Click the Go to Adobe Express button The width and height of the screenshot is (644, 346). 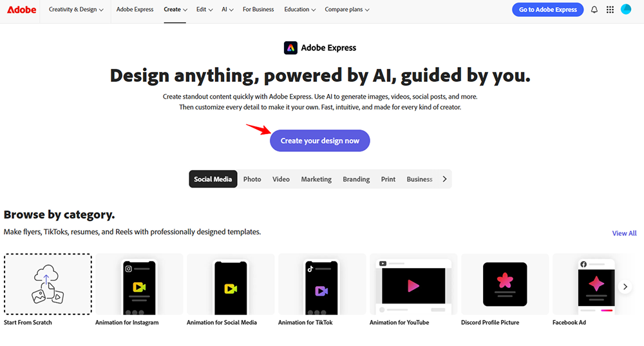(547, 10)
